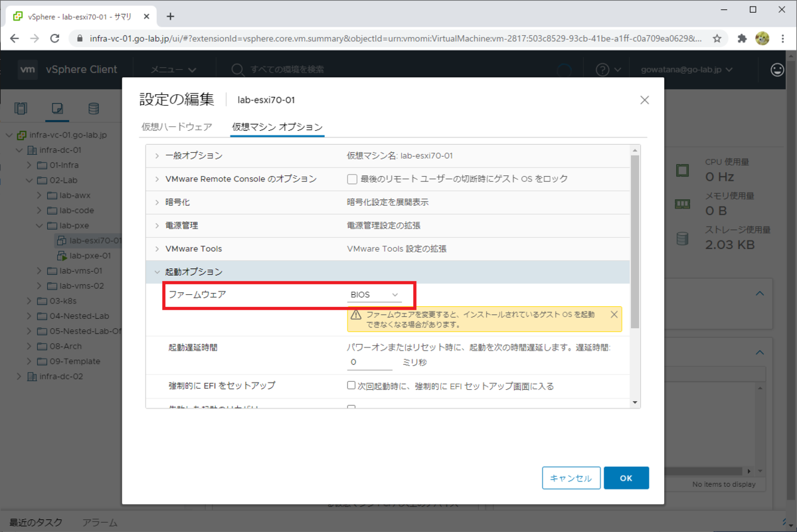Screen dimensions: 797x532
Task: Switch to 仮想ハードウェア tab
Action: 177,127
